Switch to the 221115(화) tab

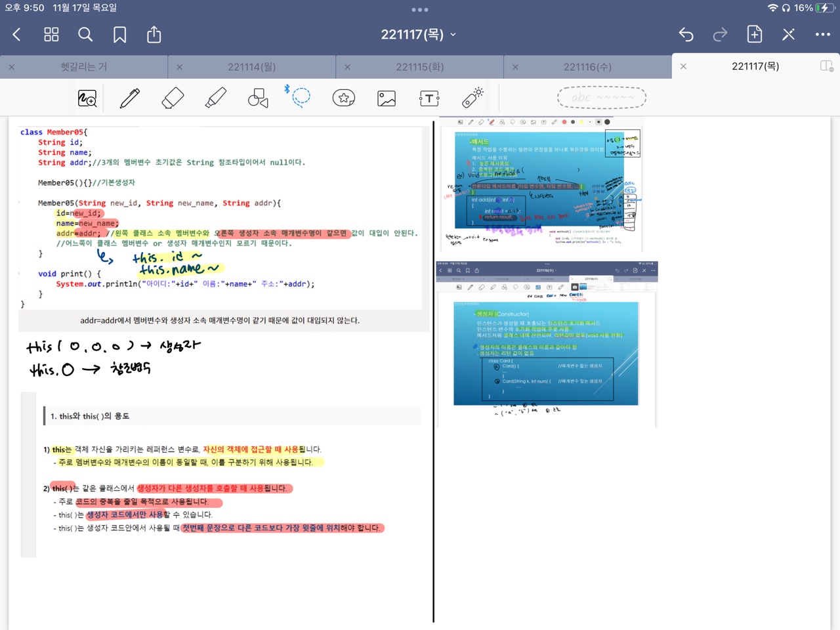420,67
